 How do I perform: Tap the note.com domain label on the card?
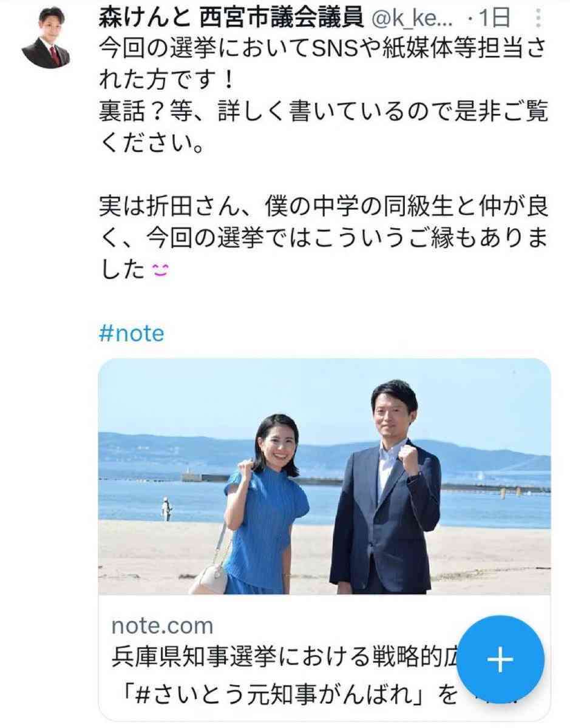(x=162, y=625)
